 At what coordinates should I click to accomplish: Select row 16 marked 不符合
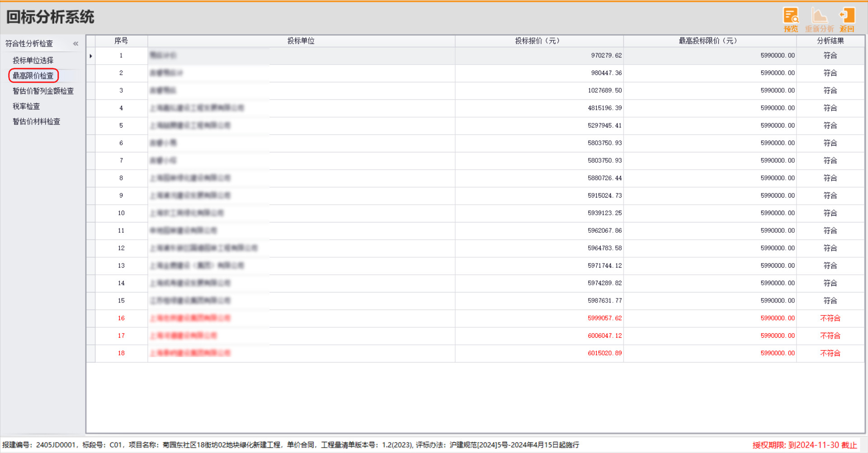click(x=121, y=318)
